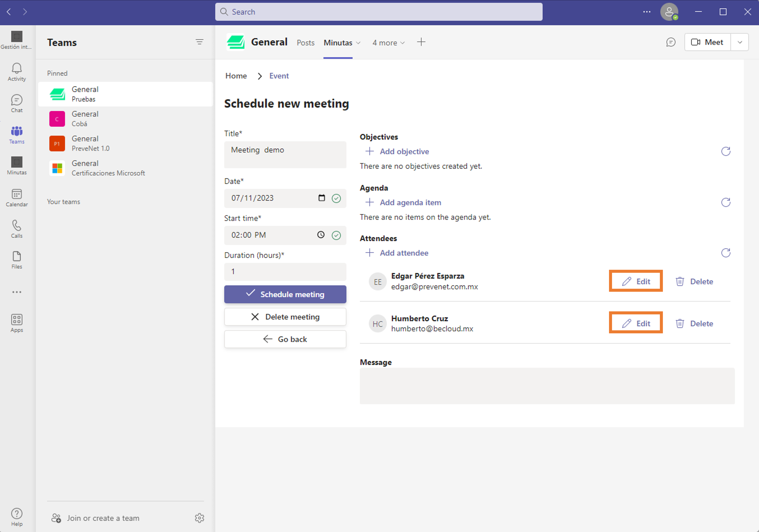This screenshot has height=532, width=759.
Task: Go back with the navigation arrow
Action: pos(9,12)
